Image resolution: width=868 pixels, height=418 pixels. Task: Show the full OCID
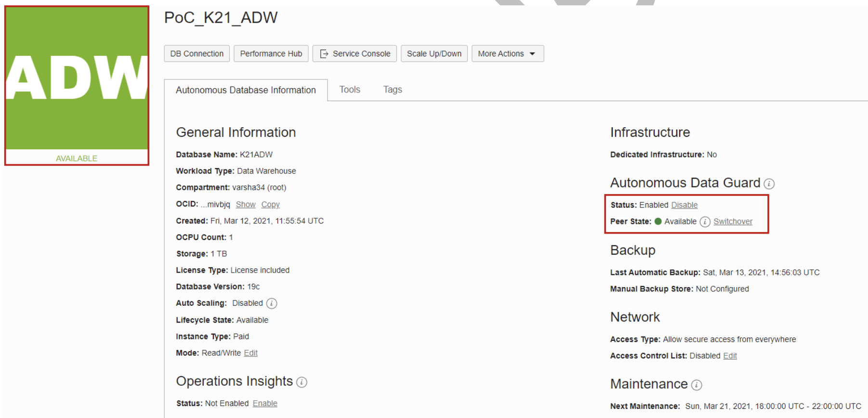tap(245, 205)
